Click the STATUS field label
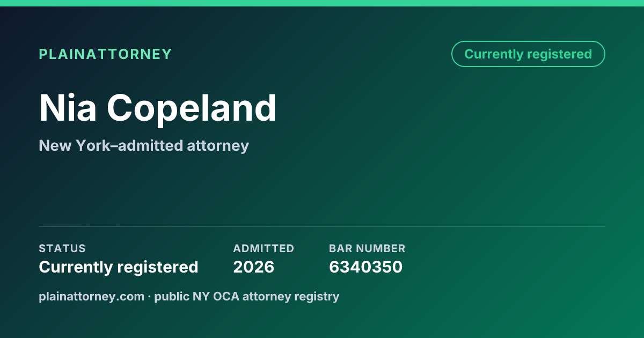The height and width of the screenshot is (338, 644). tap(62, 248)
